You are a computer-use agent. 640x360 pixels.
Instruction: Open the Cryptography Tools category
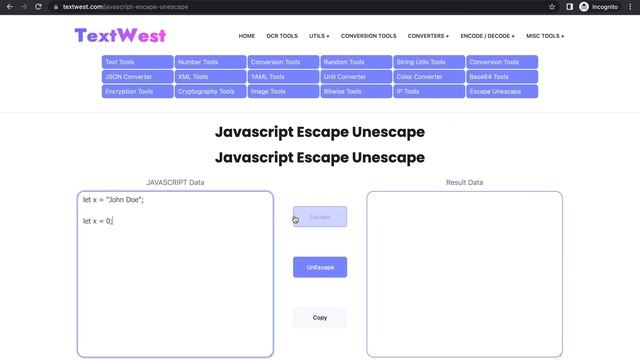(210, 91)
